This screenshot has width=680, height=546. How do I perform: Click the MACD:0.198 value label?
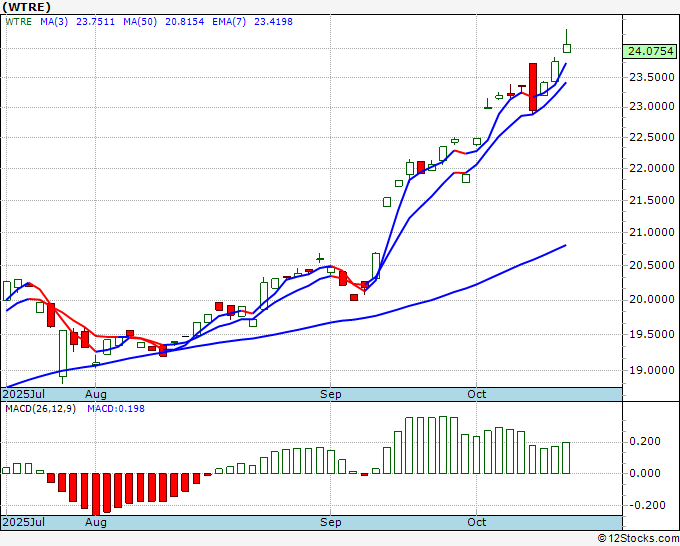tap(116, 409)
